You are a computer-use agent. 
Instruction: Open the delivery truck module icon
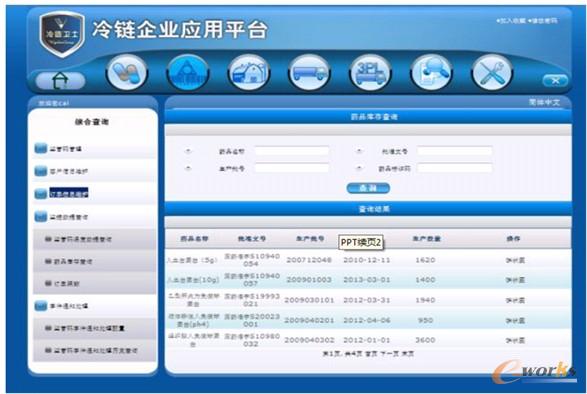click(x=309, y=72)
